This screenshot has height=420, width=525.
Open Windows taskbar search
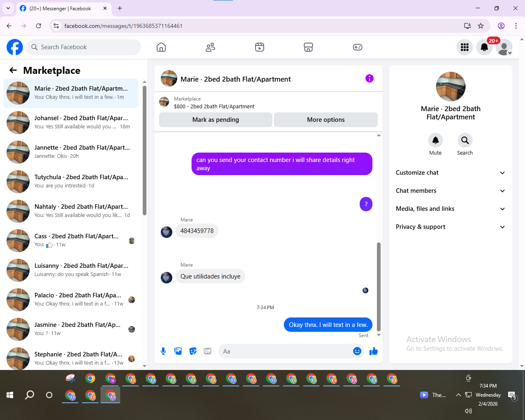30,395
